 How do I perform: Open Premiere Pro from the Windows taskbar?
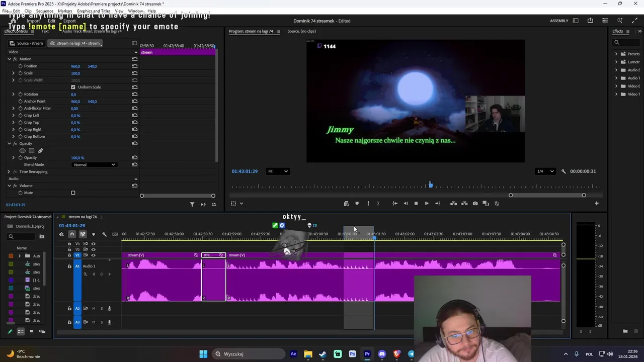(x=367, y=354)
